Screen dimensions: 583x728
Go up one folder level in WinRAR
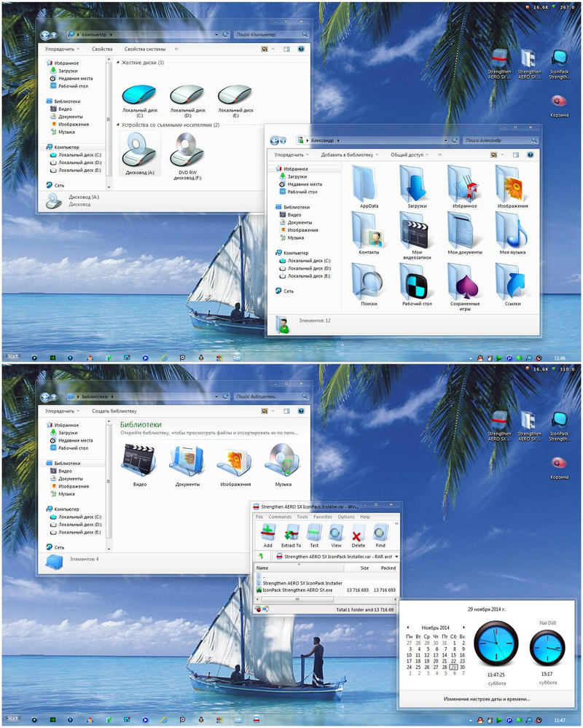(262, 556)
